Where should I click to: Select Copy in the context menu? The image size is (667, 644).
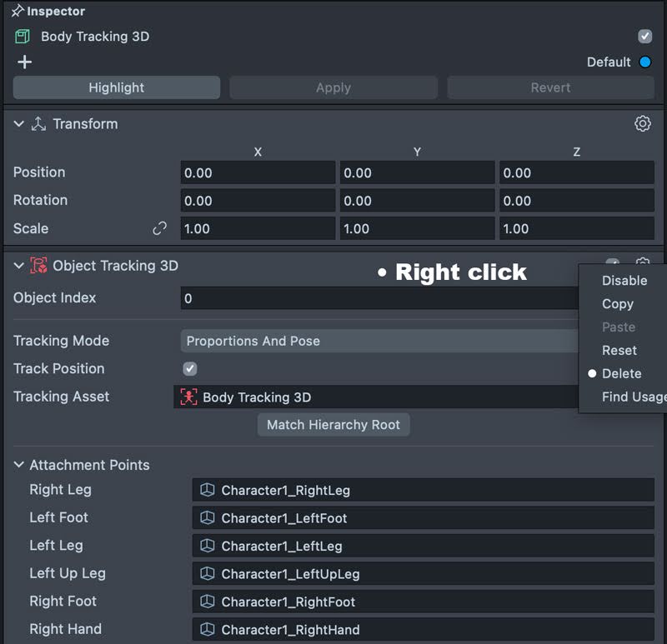coord(618,304)
